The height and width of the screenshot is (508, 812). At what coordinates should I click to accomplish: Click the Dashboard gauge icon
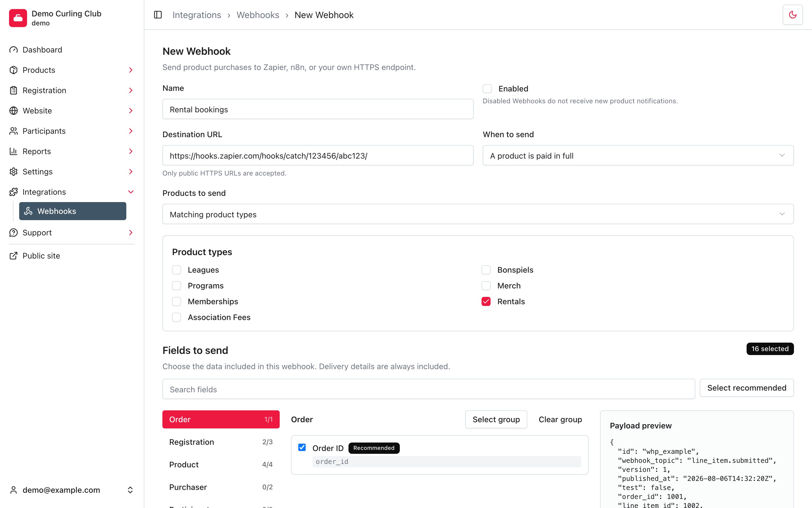(14, 50)
